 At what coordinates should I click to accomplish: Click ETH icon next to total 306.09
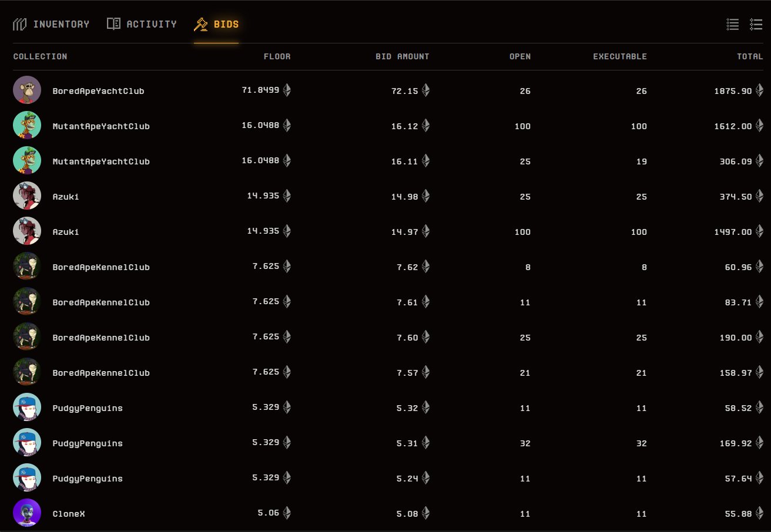point(759,161)
